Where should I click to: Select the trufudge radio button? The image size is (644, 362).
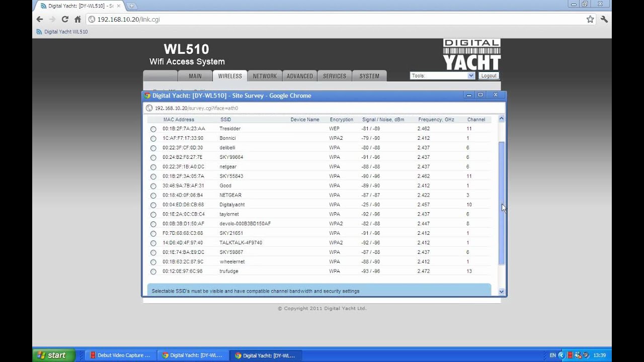153,272
